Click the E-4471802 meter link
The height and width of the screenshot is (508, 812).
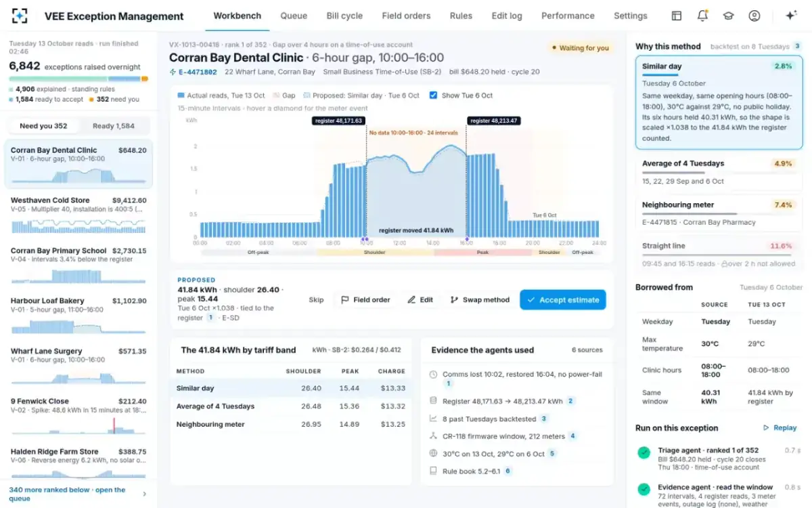coord(198,72)
